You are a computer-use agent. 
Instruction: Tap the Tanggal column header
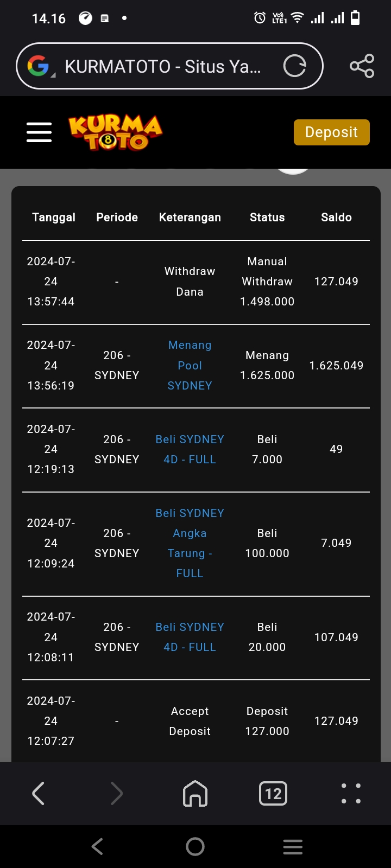tap(54, 218)
